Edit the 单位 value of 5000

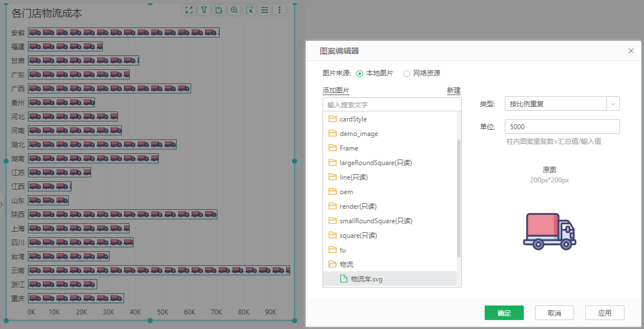pos(562,126)
